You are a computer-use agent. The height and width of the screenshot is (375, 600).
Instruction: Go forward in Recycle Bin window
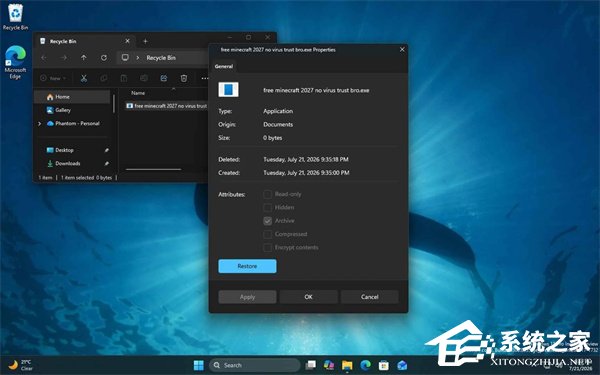64,58
